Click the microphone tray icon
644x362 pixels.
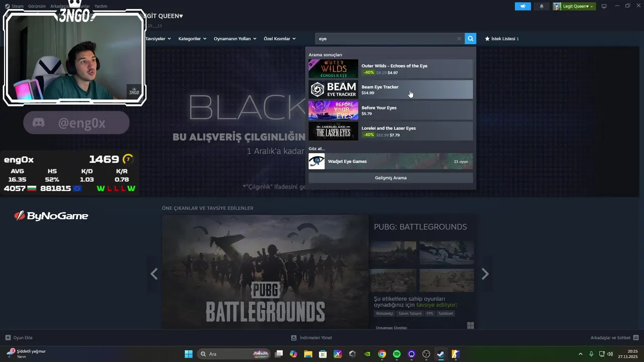[x=591, y=354]
